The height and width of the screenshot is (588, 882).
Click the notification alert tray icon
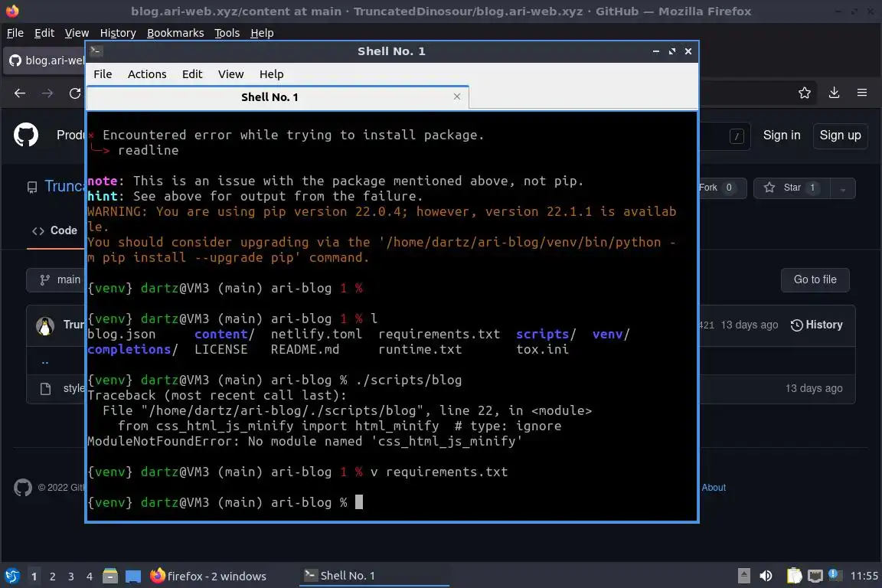835,574
